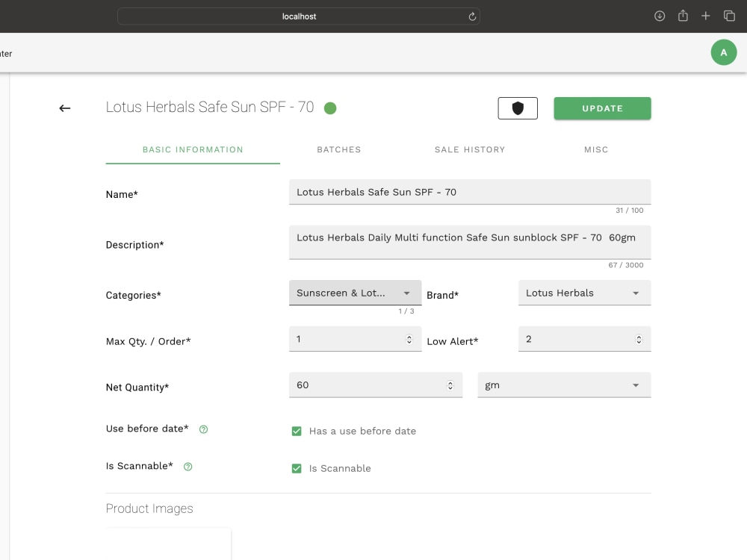Click into the Description text area
Viewport: 747px width, 560px height.
tap(470, 243)
